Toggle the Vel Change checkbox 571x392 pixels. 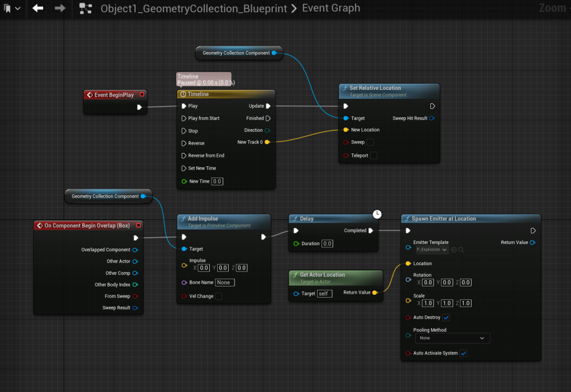coord(219,296)
